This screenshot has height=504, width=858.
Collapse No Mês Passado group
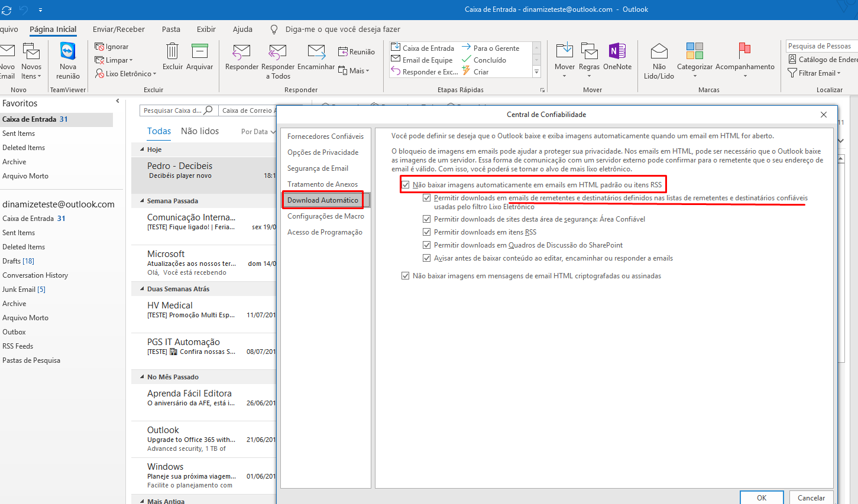[142, 377]
